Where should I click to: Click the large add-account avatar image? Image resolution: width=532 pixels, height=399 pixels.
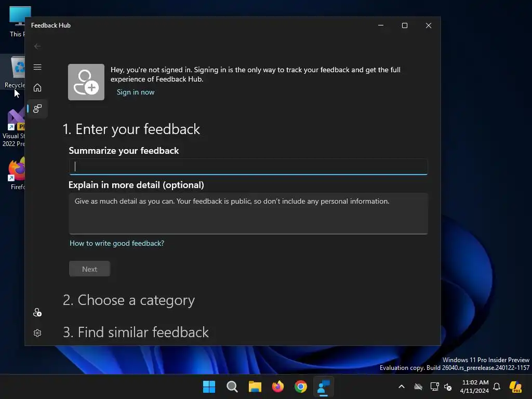click(x=86, y=82)
